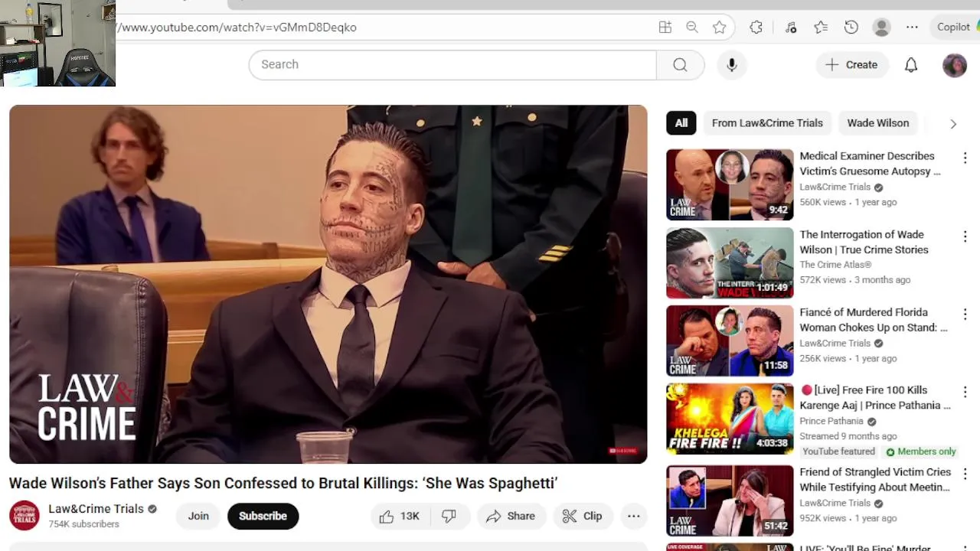Image resolution: width=980 pixels, height=551 pixels.
Task: Click the search magnifier button
Action: point(680,64)
